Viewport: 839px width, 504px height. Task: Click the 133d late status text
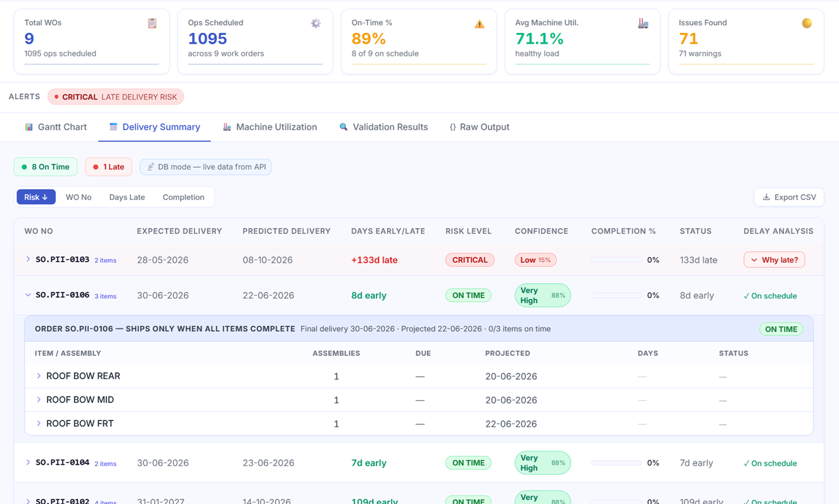(x=698, y=260)
